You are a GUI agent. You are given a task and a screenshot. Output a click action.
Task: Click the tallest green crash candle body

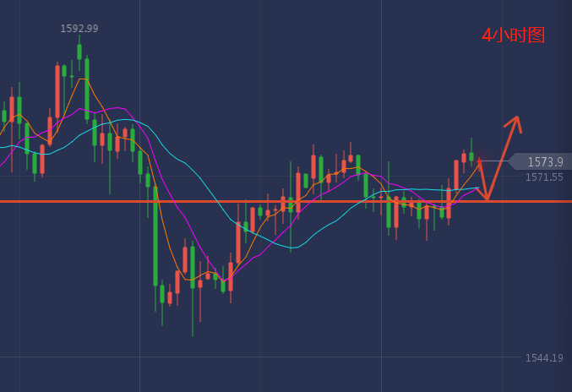point(155,235)
